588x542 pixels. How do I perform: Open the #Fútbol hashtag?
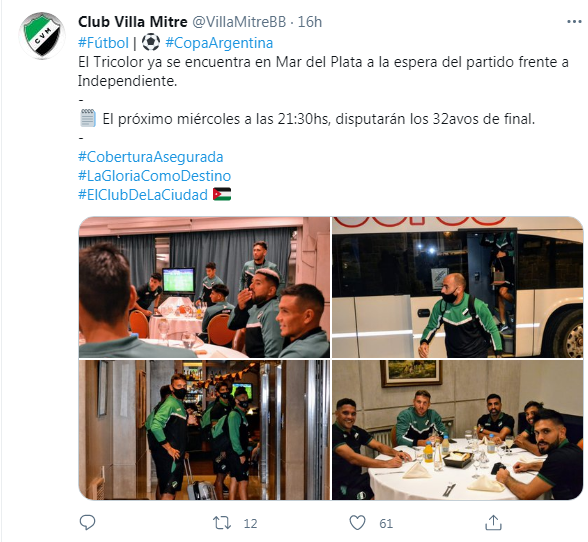[104, 43]
